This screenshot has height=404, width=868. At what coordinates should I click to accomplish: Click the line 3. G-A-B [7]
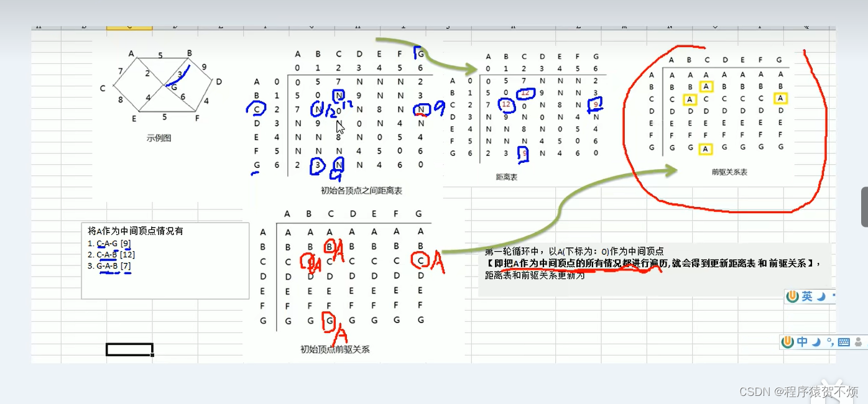[109, 266]
